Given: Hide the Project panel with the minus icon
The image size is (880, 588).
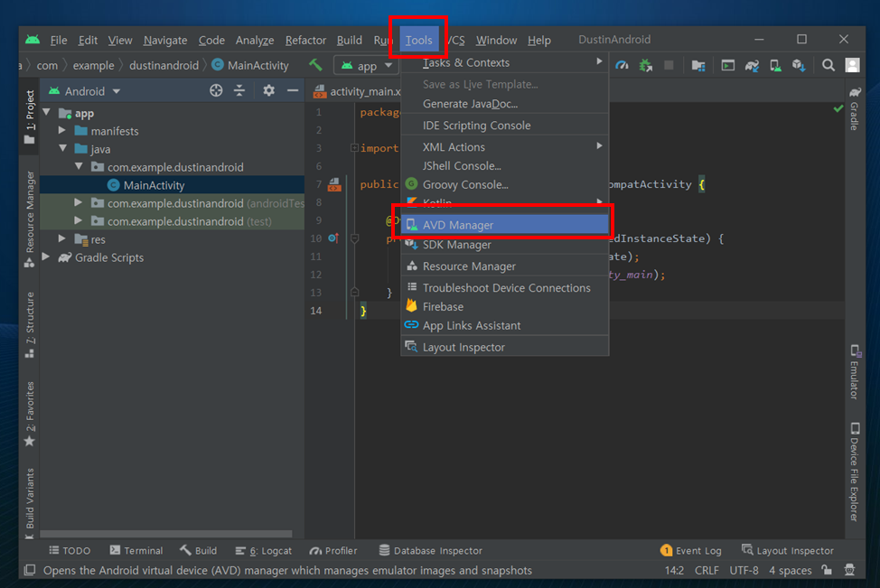Looking at the screenshot, I should [x=293, y=90].
